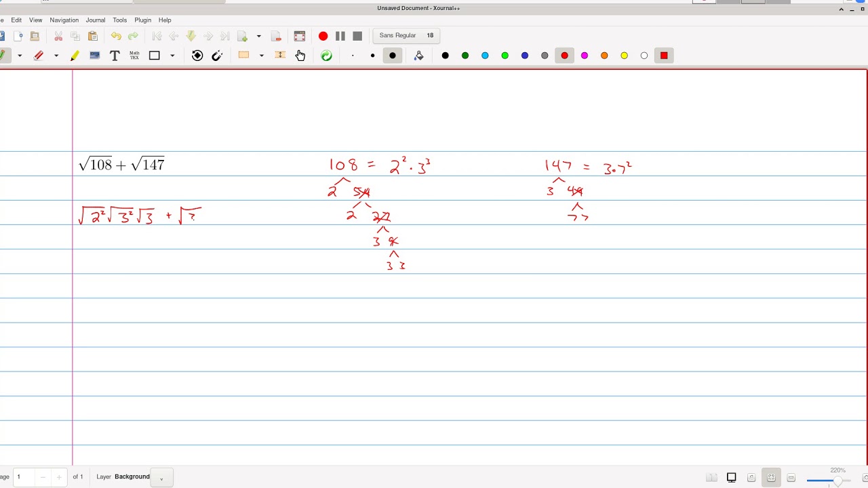The height and width of the screenshot is (488, 868).
Task: Insert a new page after
Action: [x=242, y=36]
